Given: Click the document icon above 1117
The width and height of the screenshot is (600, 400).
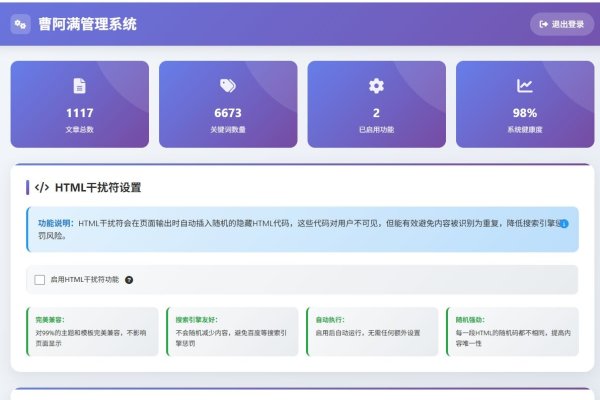Looking at the screenshot, I should [x=80, y=86].
